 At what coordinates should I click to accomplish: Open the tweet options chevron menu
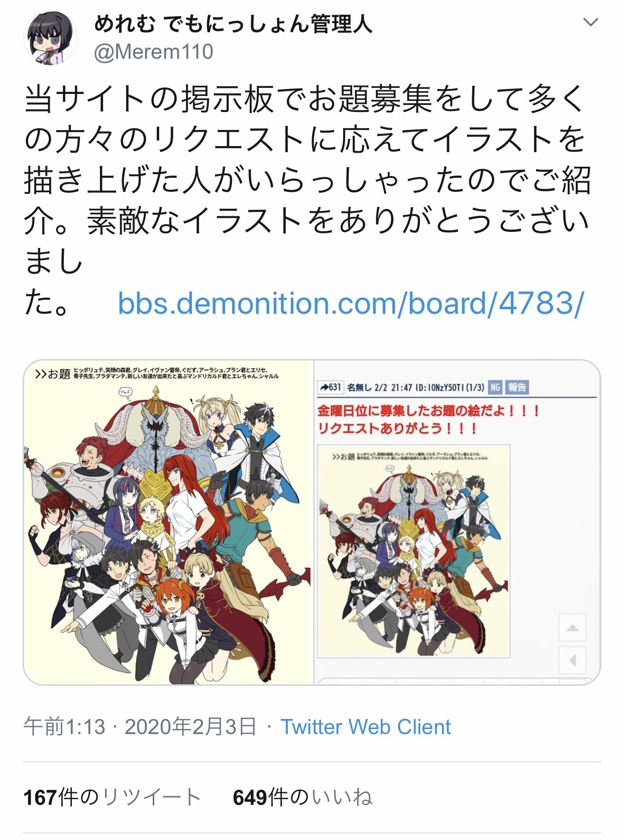(x=590, y=23)
